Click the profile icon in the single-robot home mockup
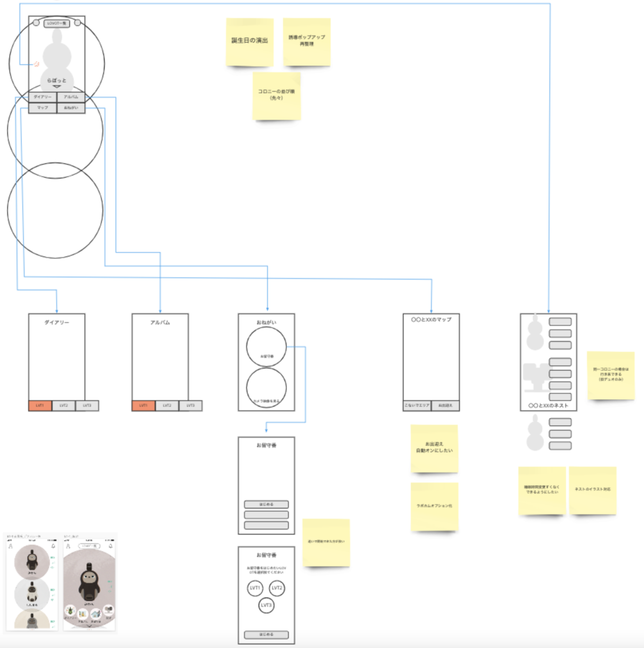 pyautogui.click(x=68, y=546)
